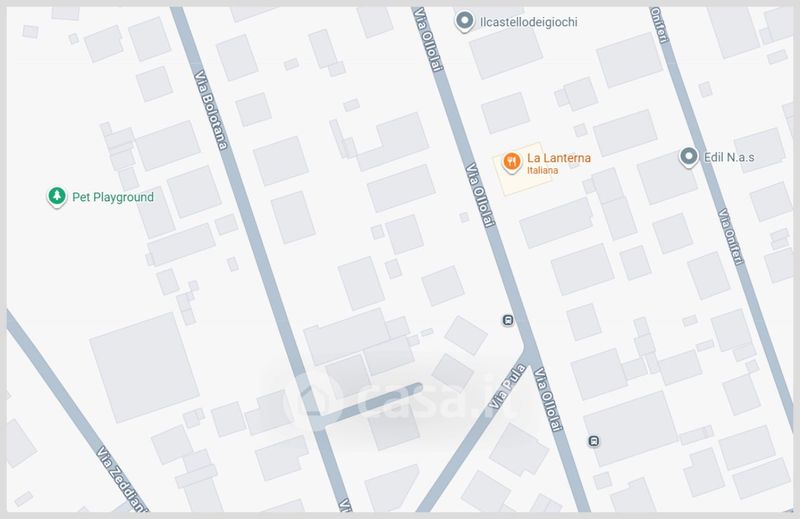Screen dimensions: 800x519
Task: Select the Edil N.a.s location pin
Action: (688, 157)
